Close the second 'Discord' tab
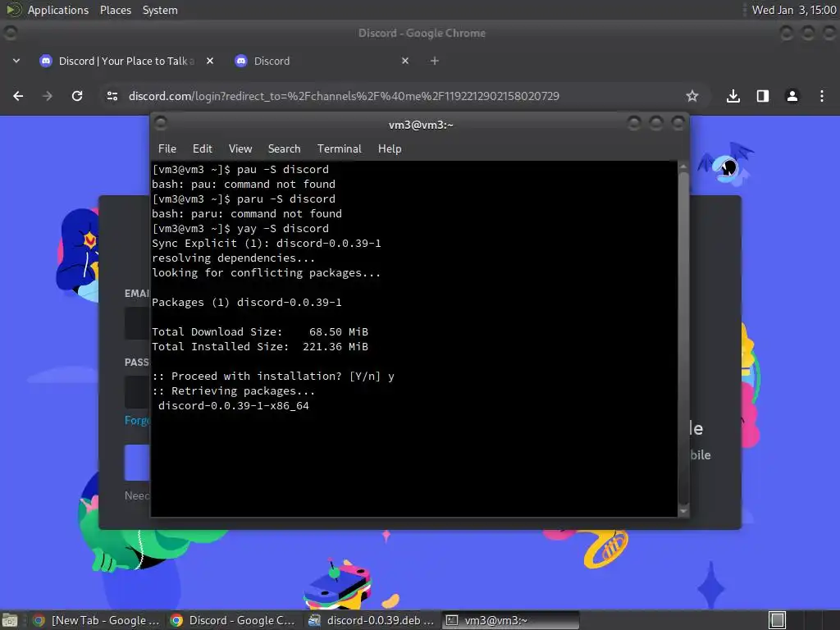 (x=405, y=61)
